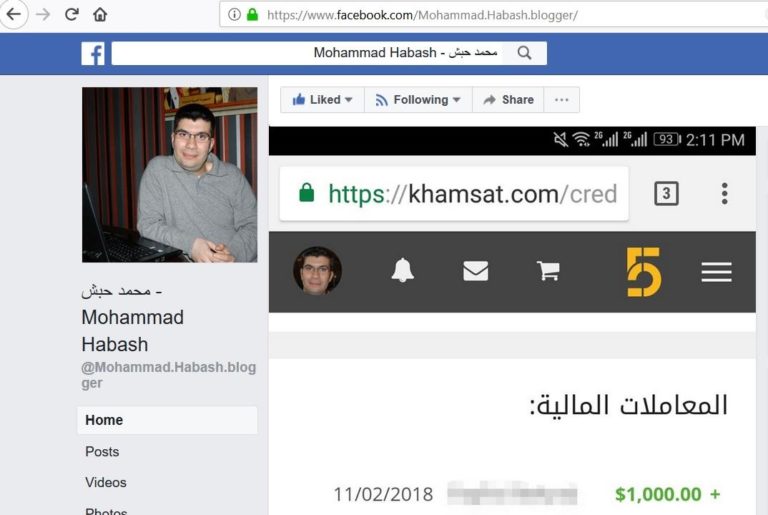
Task: Open the Khamsat messages envelope
Action: coord(476,271)
